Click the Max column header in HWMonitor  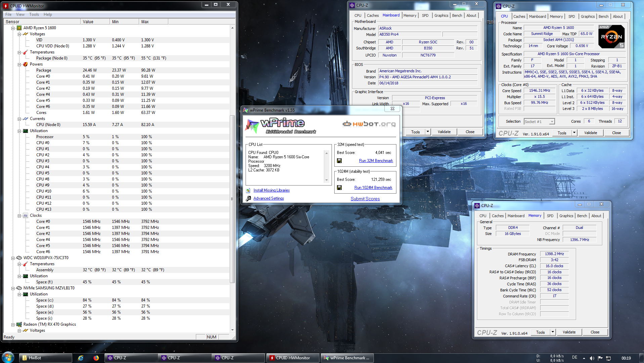pyautogui.click(x=153, y=22)
